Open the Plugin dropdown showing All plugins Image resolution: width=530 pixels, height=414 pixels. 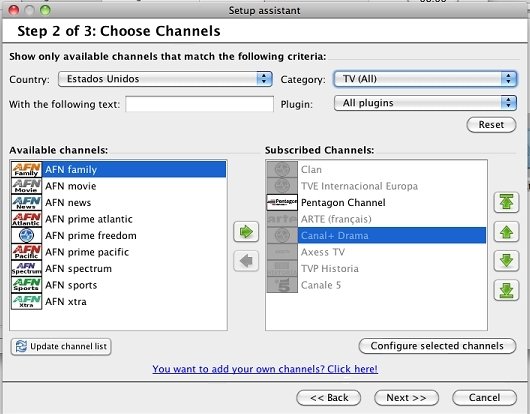click(425, 103)
